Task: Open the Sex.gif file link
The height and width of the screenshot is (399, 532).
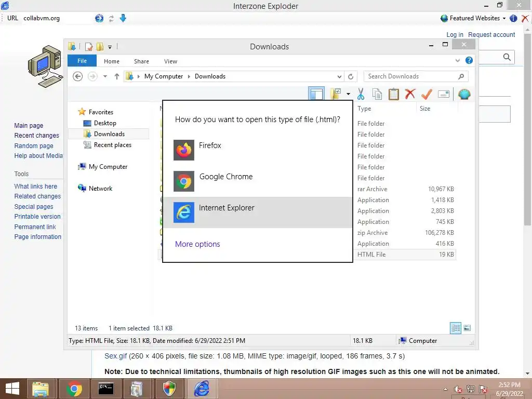Action: [116, 356]
